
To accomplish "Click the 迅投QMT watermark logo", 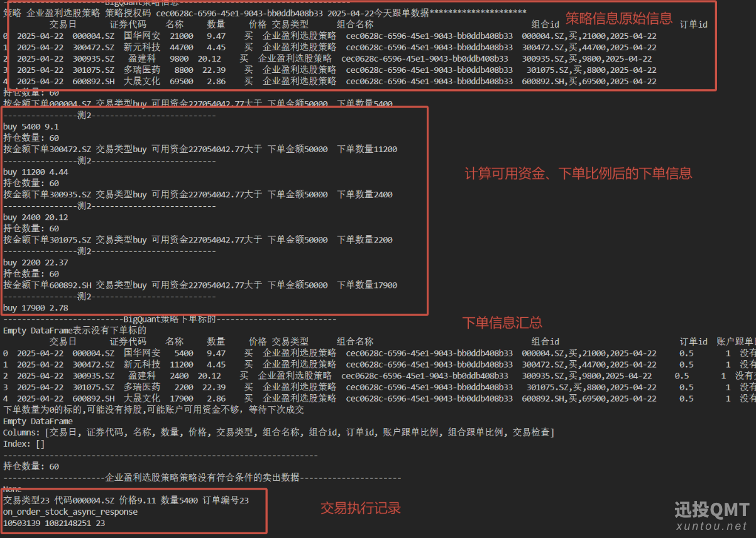I will click(x=711, y=510).
